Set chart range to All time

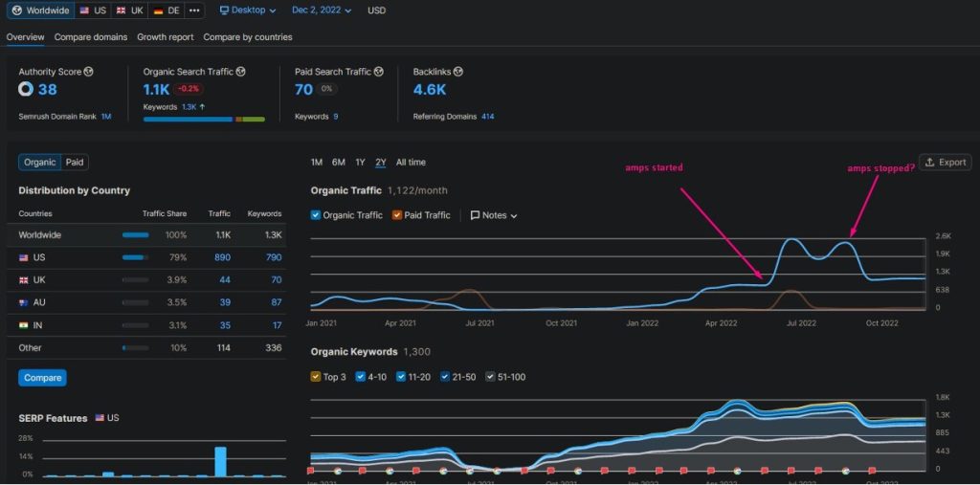tap(411, 163)
